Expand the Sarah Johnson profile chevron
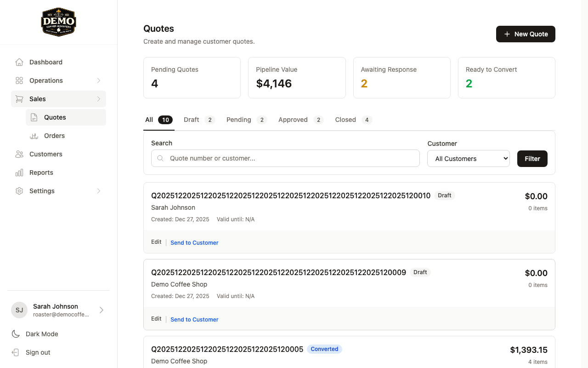588x368 pixels. [102, 310]
